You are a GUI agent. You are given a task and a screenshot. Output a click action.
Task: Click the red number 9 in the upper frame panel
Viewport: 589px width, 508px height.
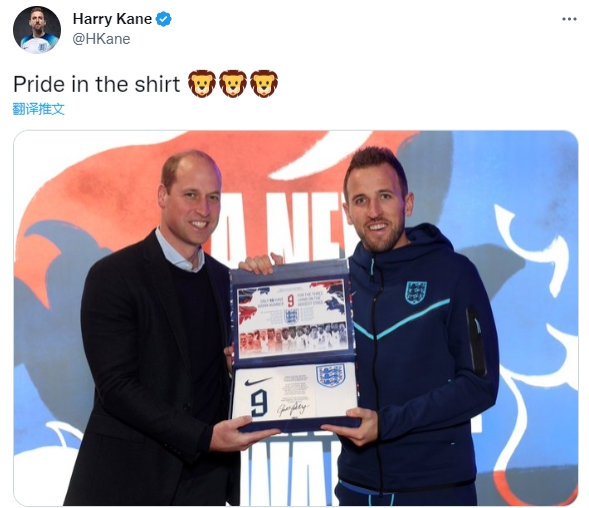click(291, 301)
